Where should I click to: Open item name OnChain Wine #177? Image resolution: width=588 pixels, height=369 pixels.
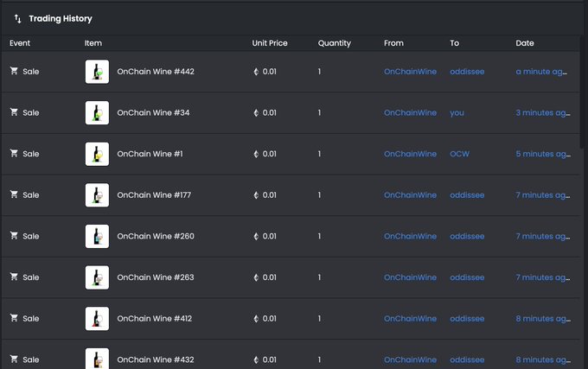pos(154,195)
